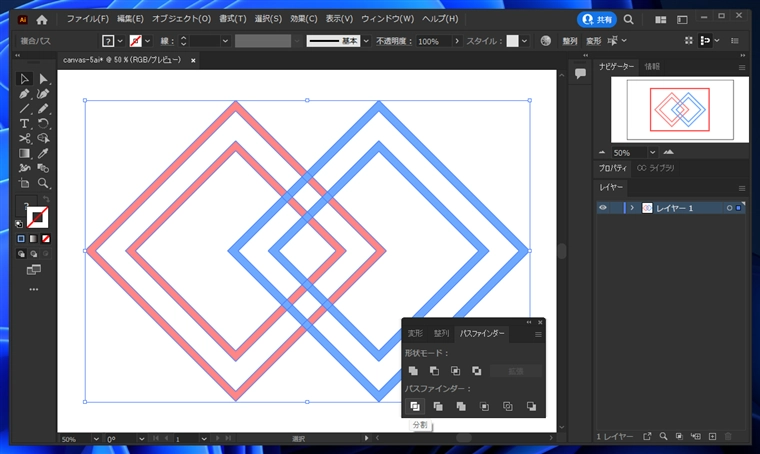
Task: Select the Type tool
Action: tap(24, 124)
